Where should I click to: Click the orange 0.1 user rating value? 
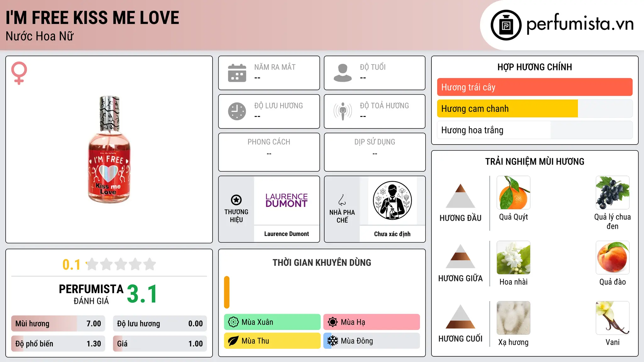pyautogui.click(x=71, y=265)
